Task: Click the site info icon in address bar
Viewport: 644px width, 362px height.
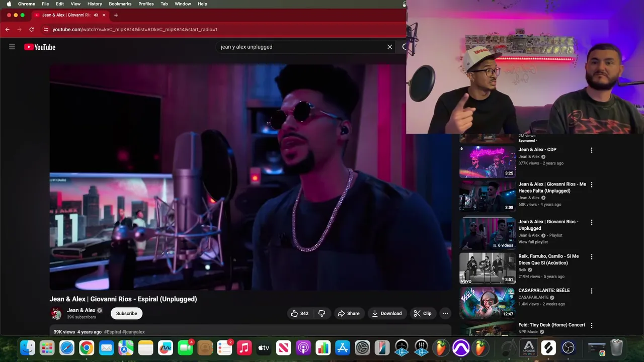Action: pyautogui.click(x=46, y=29)
